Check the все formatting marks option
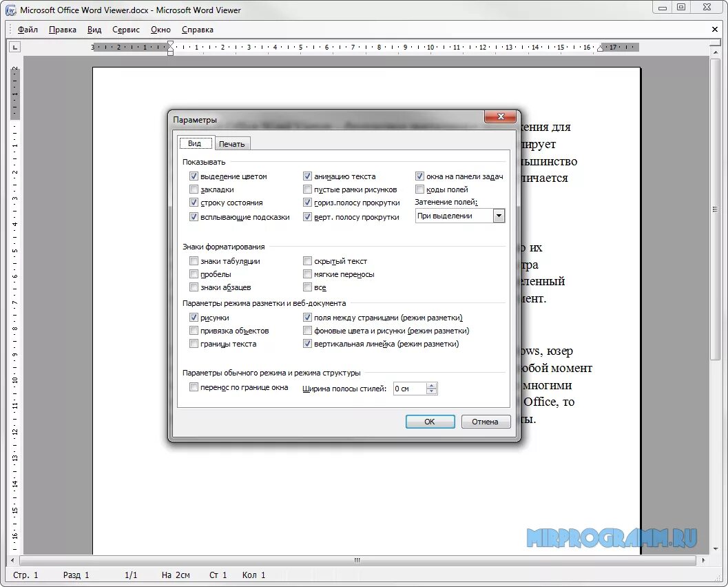Image resolution: width=728 pixels, height=587 pixels. (307, 287)
